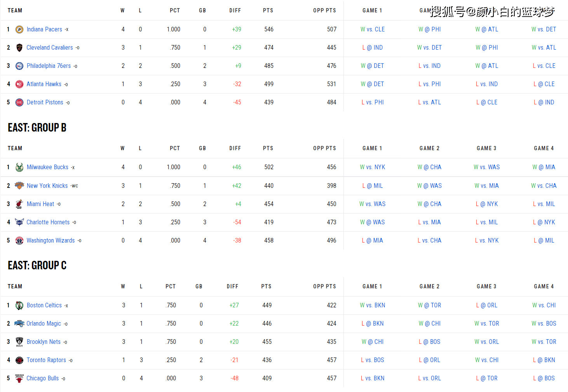
Task: Click the Indiana Pacers team logo
Action: click(19, 29)
